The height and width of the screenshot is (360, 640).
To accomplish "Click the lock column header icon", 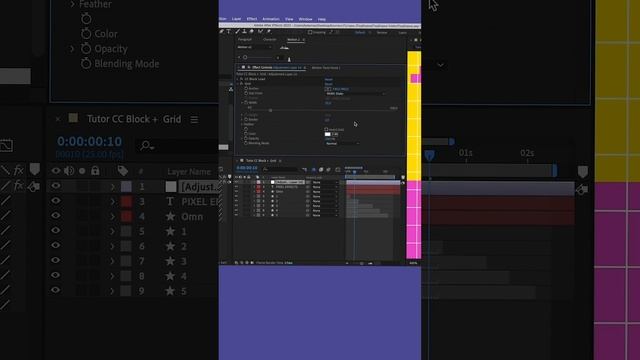I will [x=95, y=171].
